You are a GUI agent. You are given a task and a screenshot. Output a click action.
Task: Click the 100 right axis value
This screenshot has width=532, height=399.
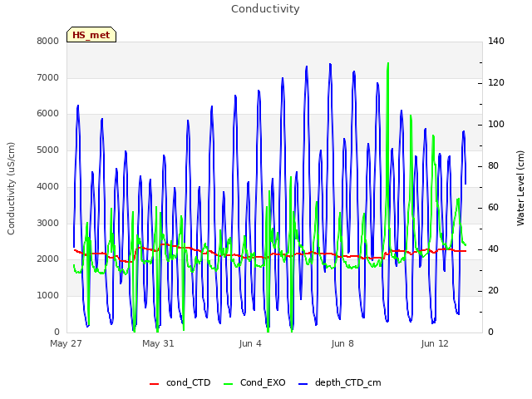tap(496, 125)
